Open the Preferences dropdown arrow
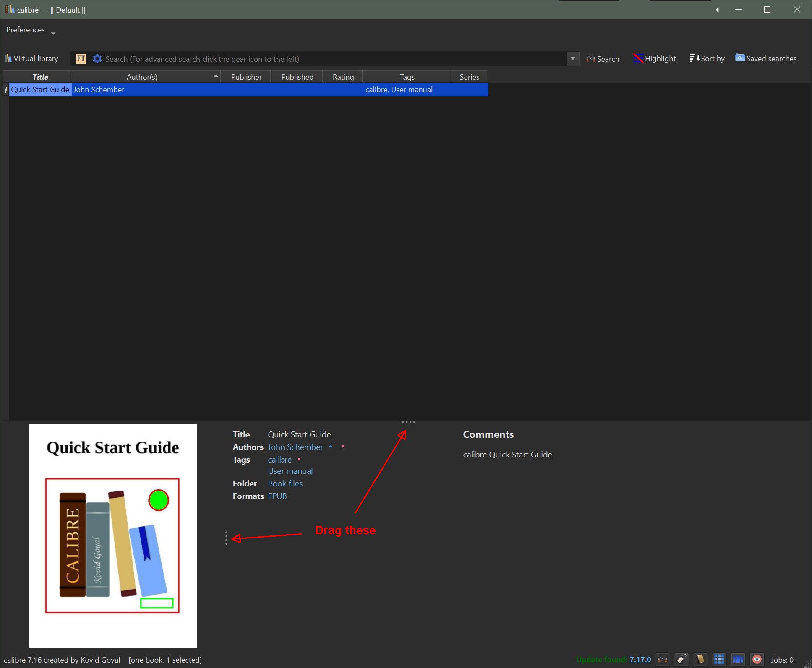This screenshot has width=812, height=668. point(53,33)
